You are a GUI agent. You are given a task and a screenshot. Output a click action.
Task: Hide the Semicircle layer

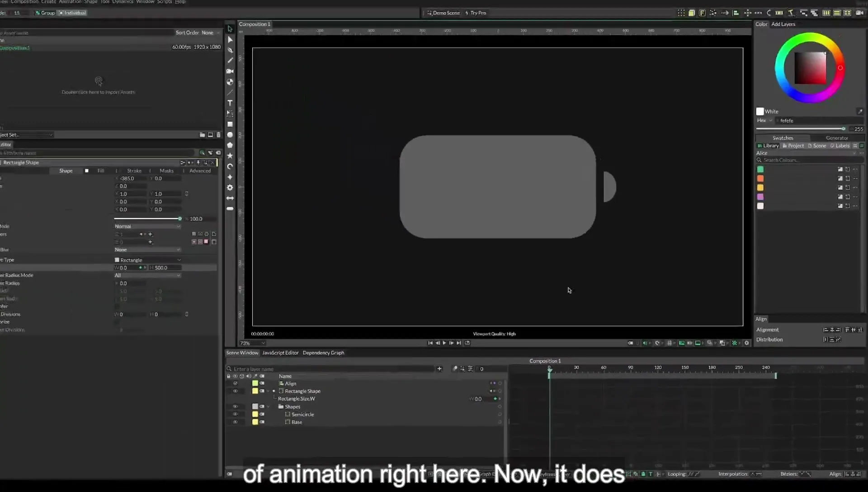[x=235, y=414]
